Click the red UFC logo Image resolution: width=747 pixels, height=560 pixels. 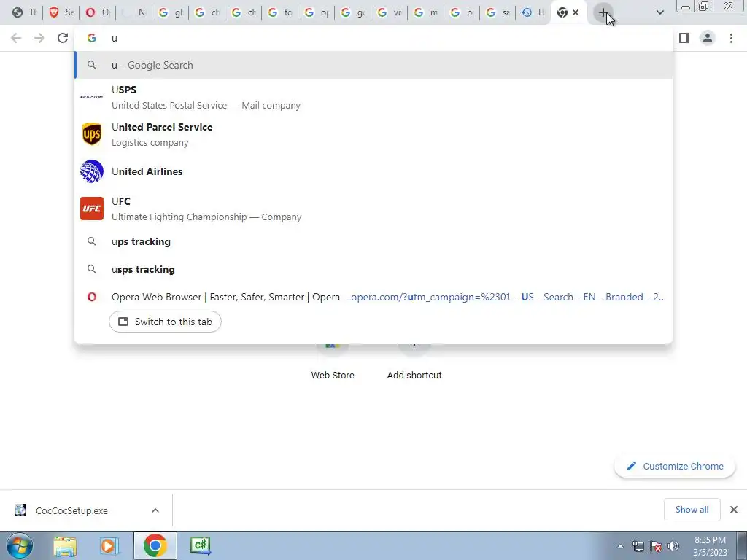(91, 209)
